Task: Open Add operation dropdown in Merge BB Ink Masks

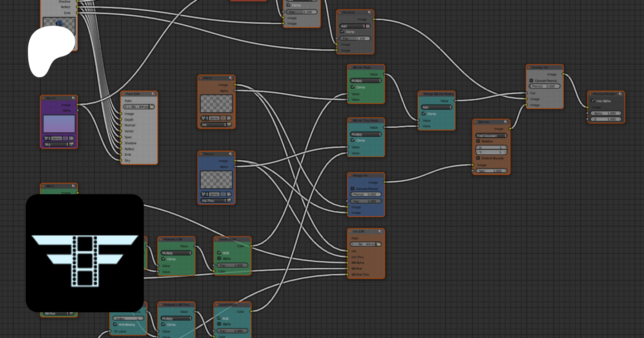Action: [436, 107]
